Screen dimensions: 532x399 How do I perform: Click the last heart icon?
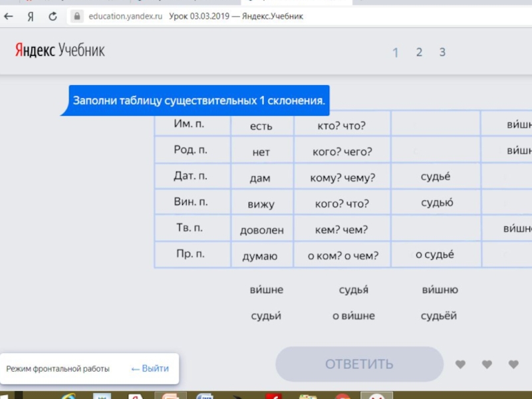(513, 364)
